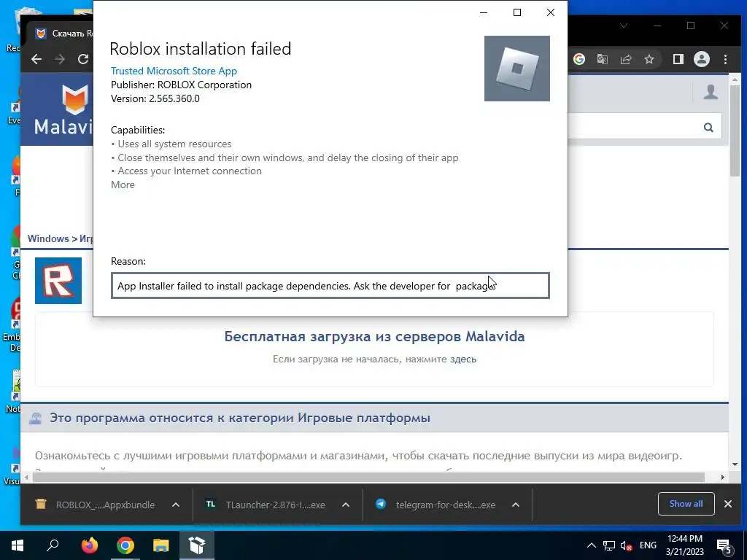This screenshot has width=747, height=560.
Task: Click the Roblox red R thumbnail
Action: 58,281
